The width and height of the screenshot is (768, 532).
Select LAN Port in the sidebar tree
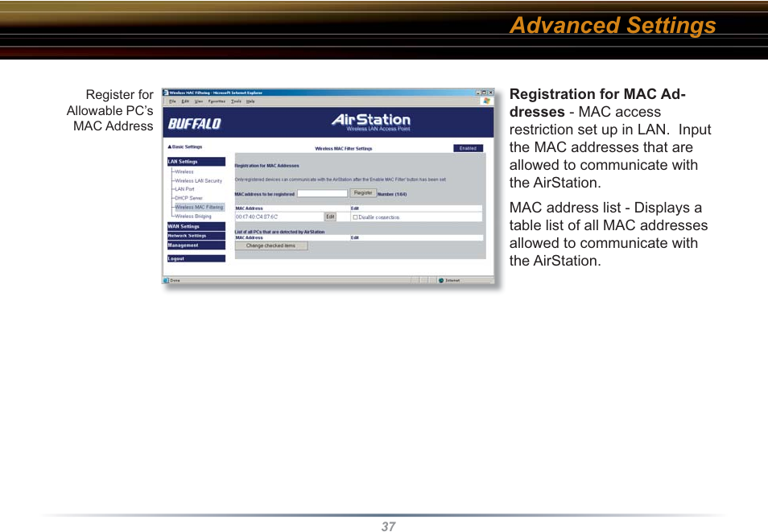(x=184, y=189)
